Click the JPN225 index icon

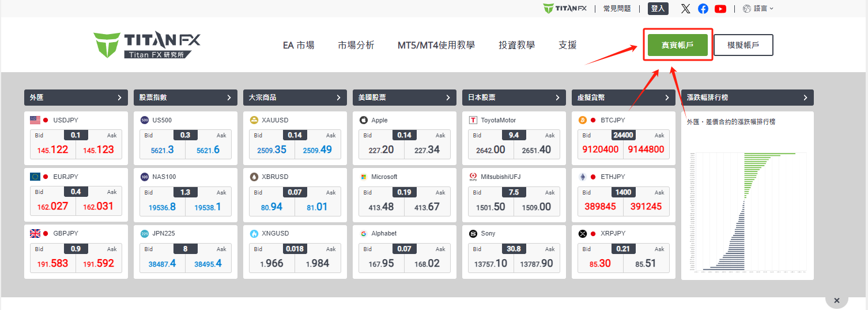click(144, 233)
